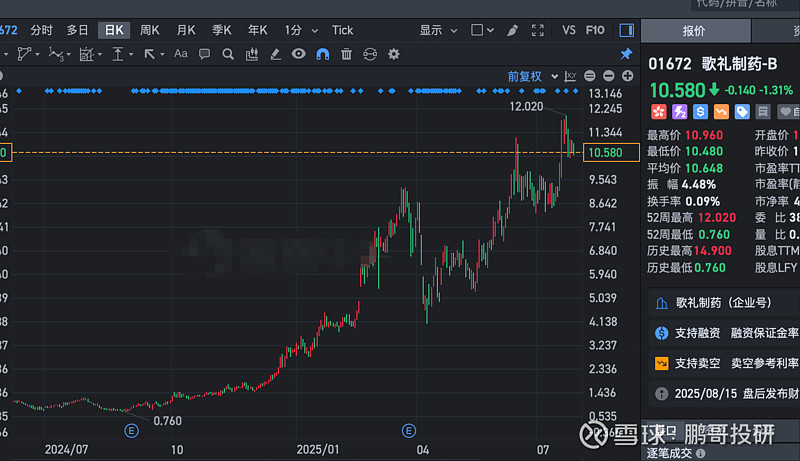Screen dimensions: 800x461
Task: Open 2025/08/15 earnings announcement notice
Action: pos(724,394)
